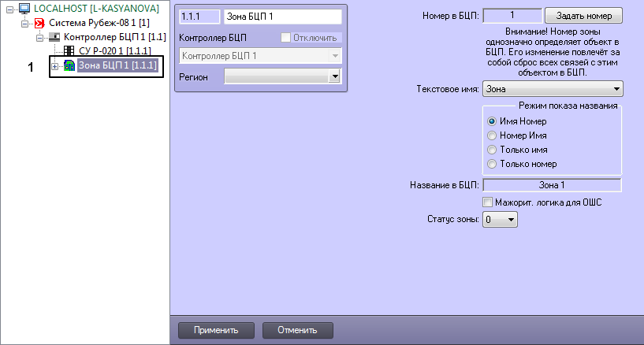
Task: Choose the 'Только имя' display mode
Action: (x=493, y=150)
